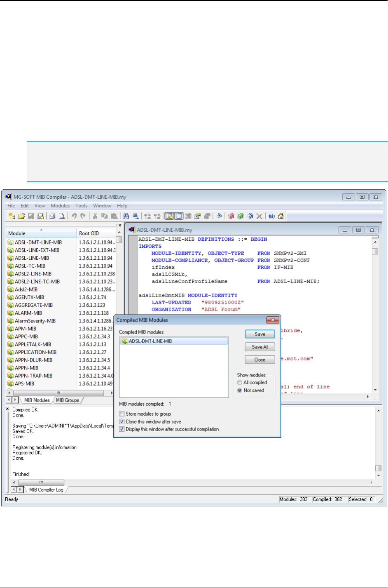Sort the list by the Module column header
This screenshot has height=588, width=388.
pos(41,233)
